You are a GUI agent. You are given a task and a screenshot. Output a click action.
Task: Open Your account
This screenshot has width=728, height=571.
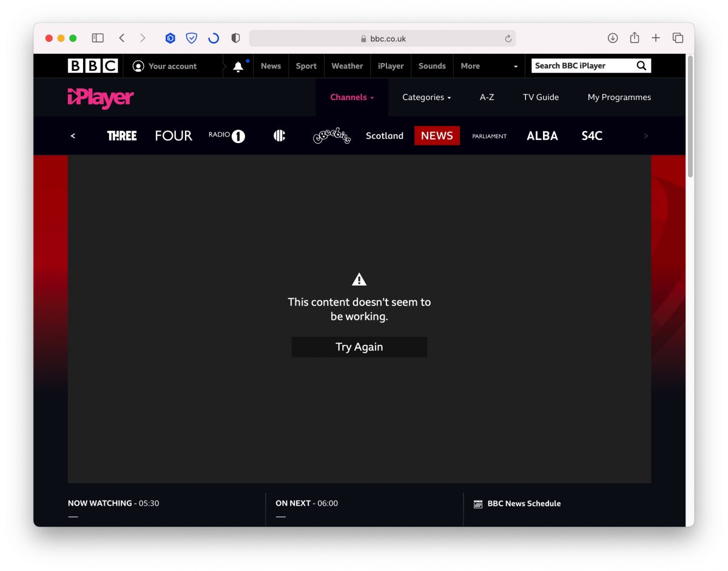[165, 66]
